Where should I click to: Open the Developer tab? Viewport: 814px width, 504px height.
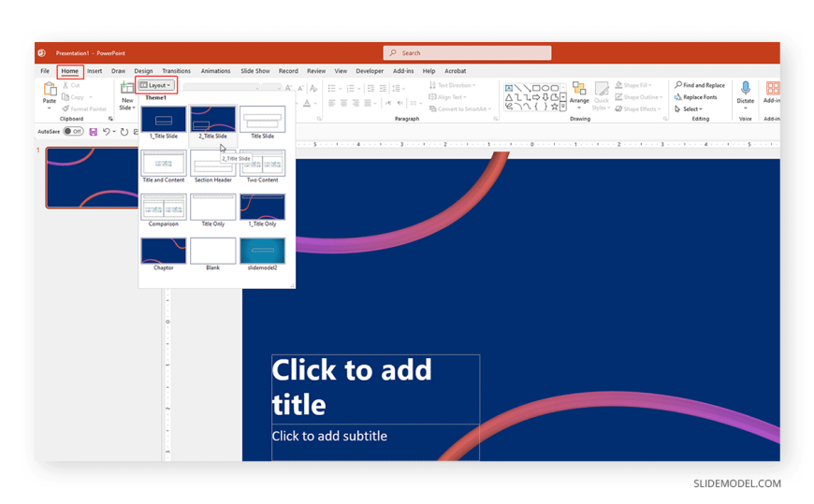370,71
